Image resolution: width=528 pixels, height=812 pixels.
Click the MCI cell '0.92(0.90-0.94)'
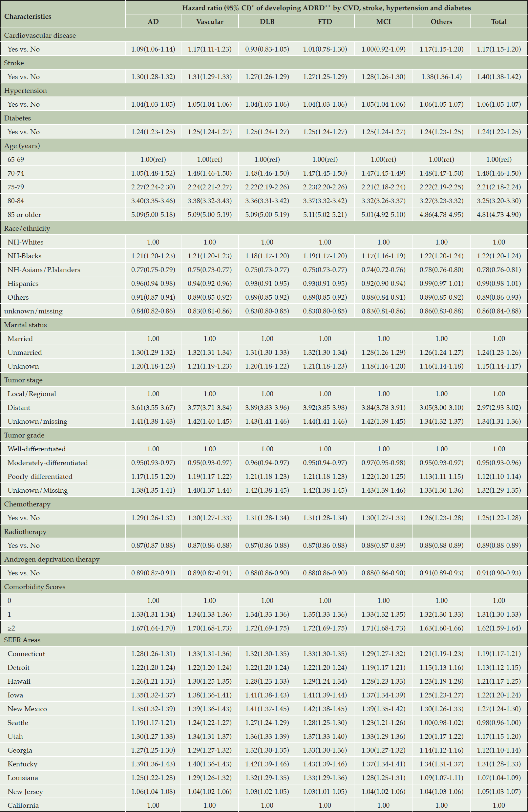383,284
